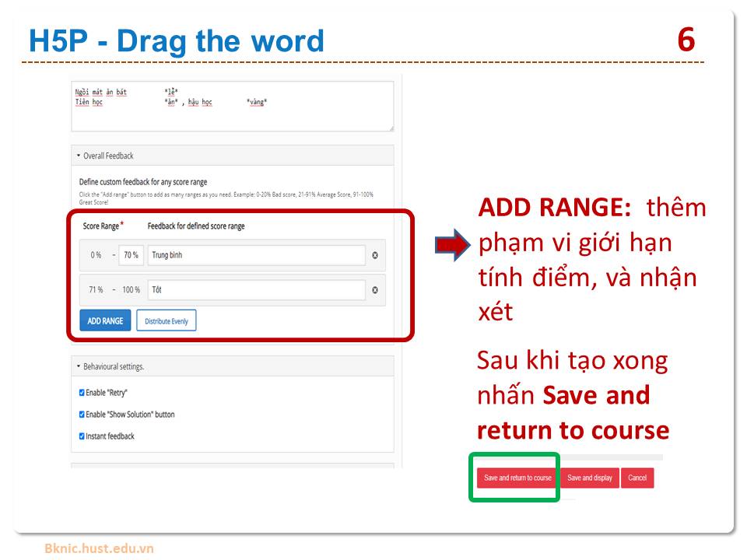Click the Distribute Evenly button

tap(167, 321)
